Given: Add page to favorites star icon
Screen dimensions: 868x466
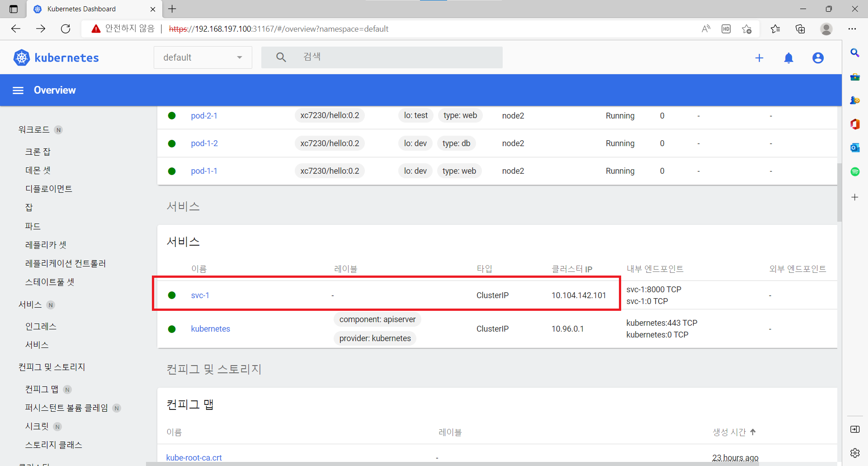Looking at the screenshot, I should (x=746, y=29).
